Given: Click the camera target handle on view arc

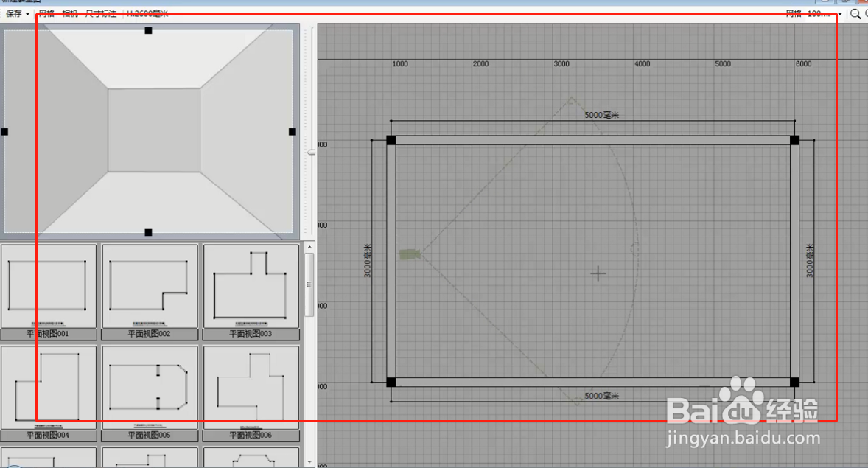Looking at the screenshot, I should [x=635, y=248].
